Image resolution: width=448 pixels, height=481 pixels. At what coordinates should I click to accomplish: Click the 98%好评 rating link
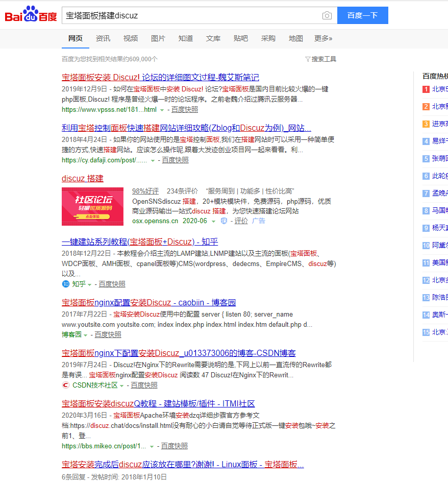click(145, 191)
